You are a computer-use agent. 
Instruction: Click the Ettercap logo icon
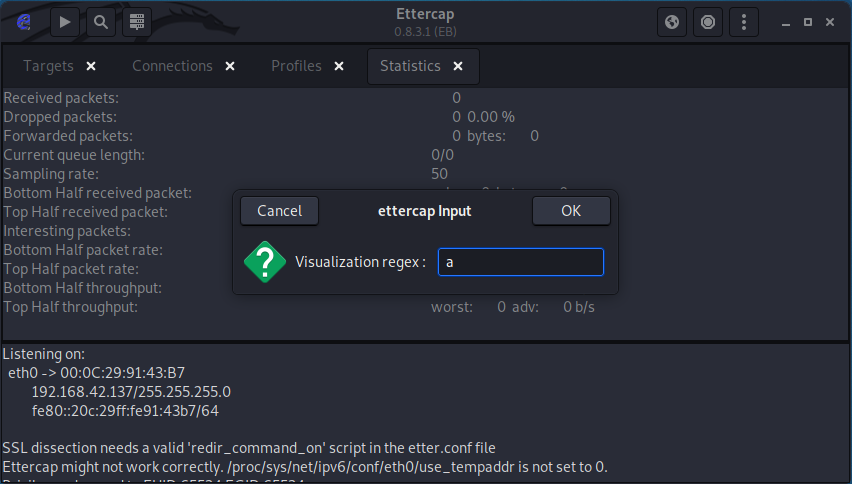23,22
